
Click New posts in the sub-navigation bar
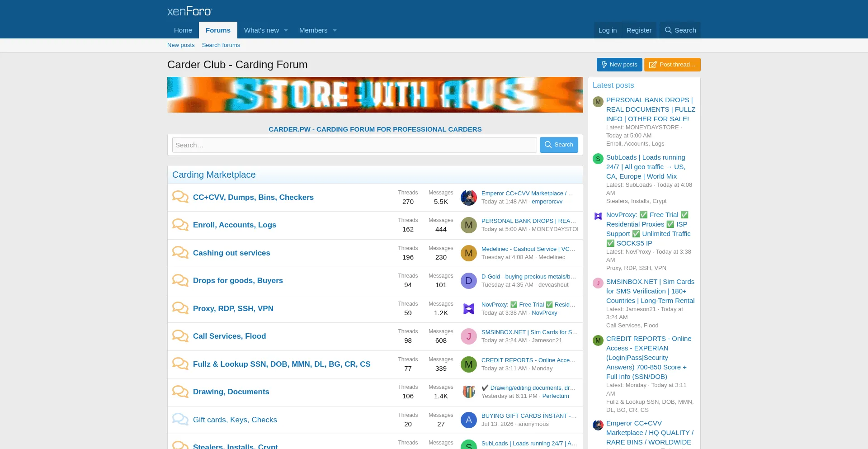pos(181,45)
